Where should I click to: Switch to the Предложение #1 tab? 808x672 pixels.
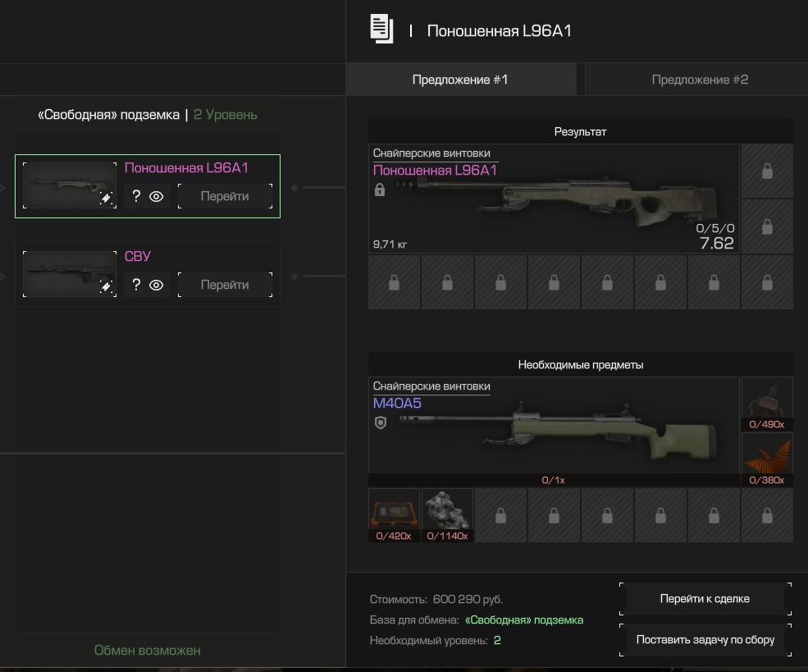tap(461, 80)
